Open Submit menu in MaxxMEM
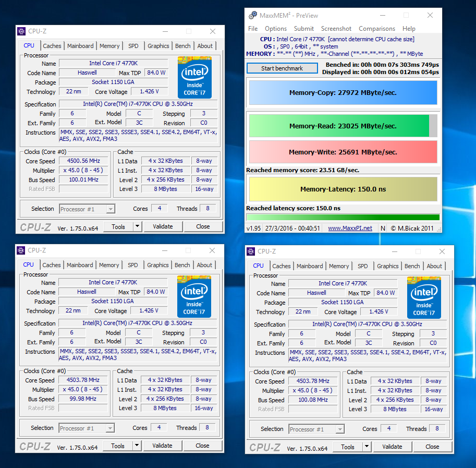The height and width of the screenshot is (468, 476). (x=303, y=29)
